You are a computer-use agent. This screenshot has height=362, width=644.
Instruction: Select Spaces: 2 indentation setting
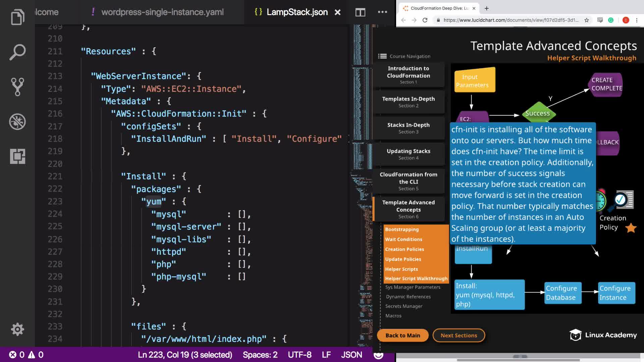[x=260, y=355]
